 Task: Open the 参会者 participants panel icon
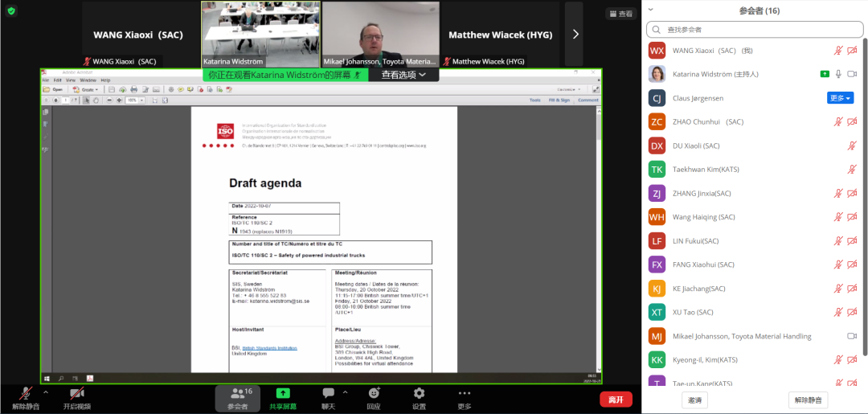point(238,393)
